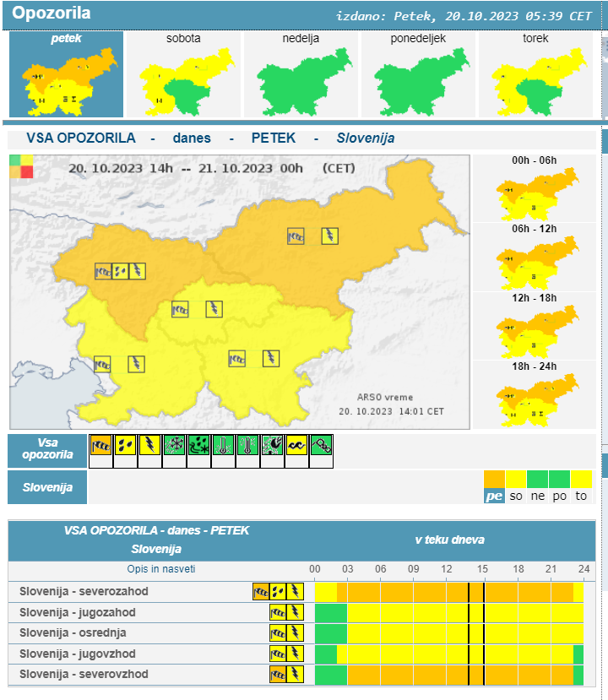Click the 'so' day color cell
The width and height of the screenshot is (608, 700).
[516, 496]
